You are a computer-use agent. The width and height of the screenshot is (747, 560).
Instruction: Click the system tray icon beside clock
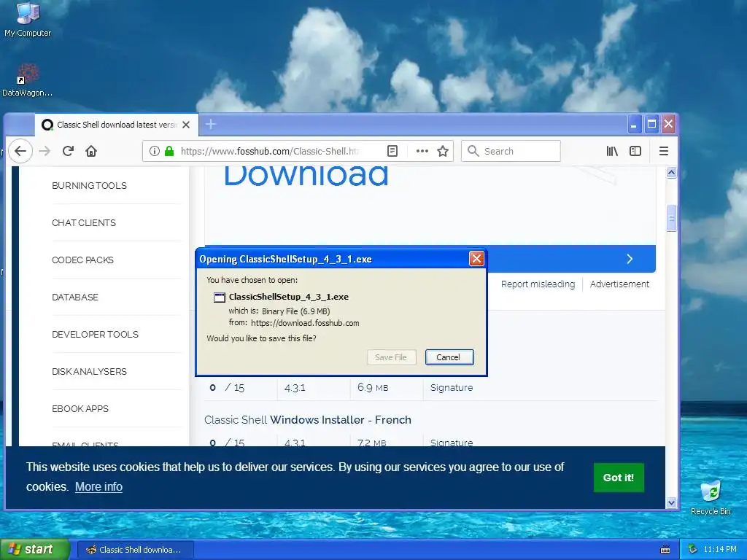[693, 549]
